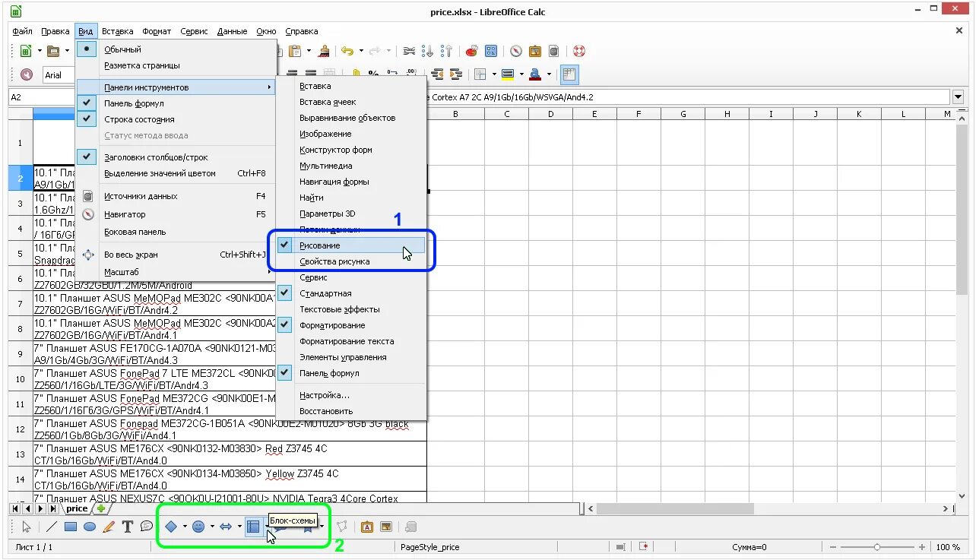This screenshot has width=976, height=560.
Task: Click the insert chart icon
Action: 472,51
